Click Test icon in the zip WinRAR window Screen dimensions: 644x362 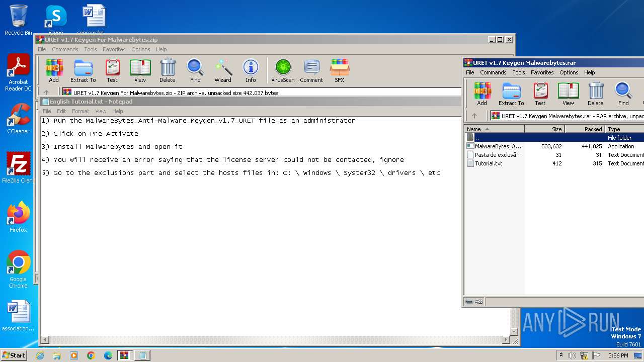click(112, 71)
